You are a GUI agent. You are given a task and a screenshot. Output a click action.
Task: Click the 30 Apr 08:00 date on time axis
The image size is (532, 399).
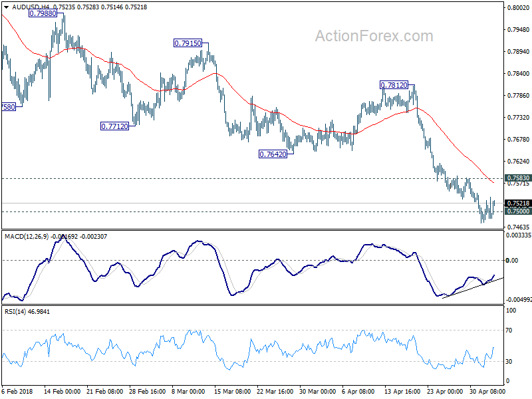point(487,391)
